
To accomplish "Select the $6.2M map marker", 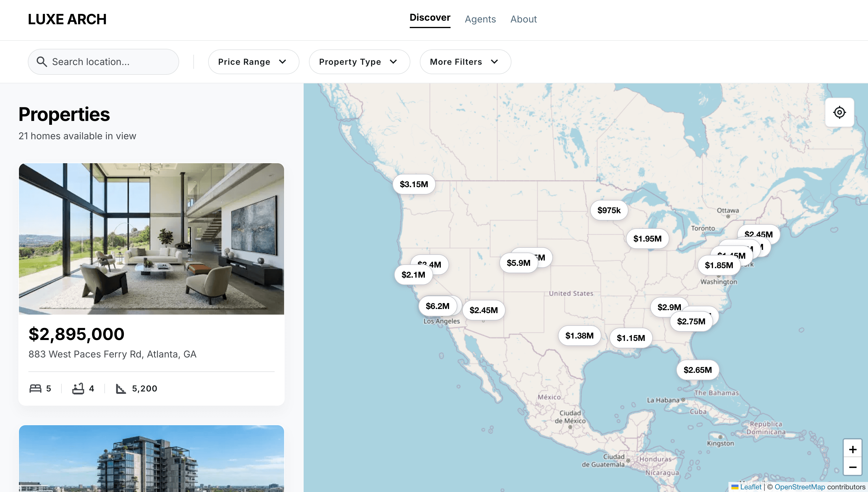I will coord(438,306).
